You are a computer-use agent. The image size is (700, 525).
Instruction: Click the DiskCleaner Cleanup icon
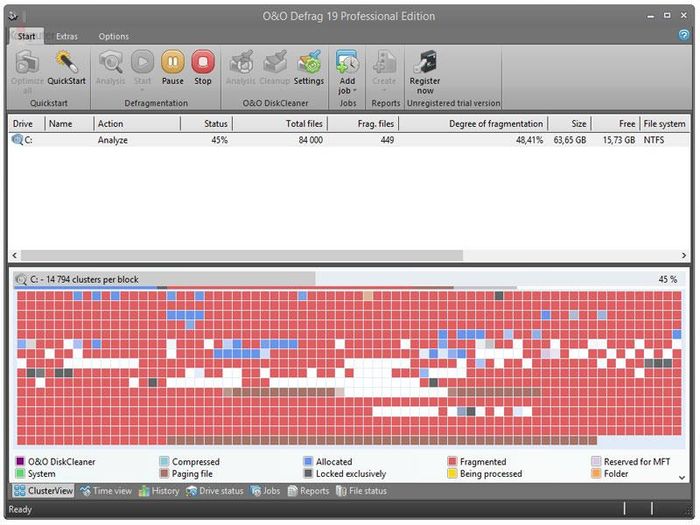(275, 62)
